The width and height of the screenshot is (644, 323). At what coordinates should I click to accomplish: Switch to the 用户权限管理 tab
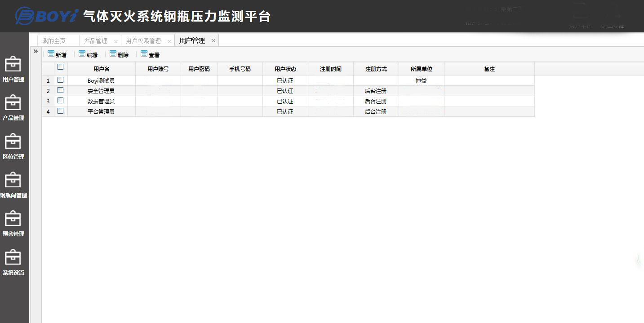point(143,41)
